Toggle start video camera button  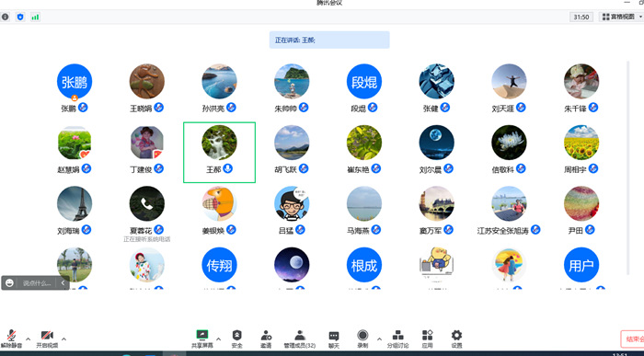click(x=47, y=339)
